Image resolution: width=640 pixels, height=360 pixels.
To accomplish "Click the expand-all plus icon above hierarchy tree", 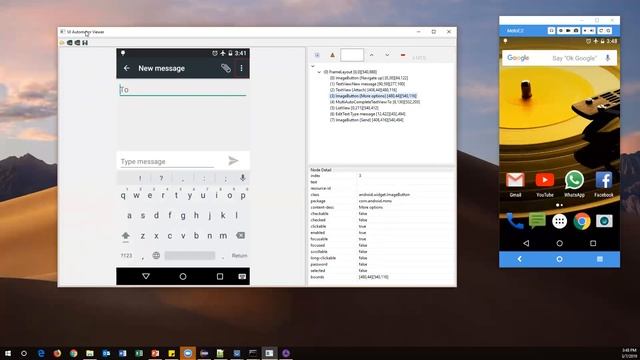I will (x=317, y=55).
